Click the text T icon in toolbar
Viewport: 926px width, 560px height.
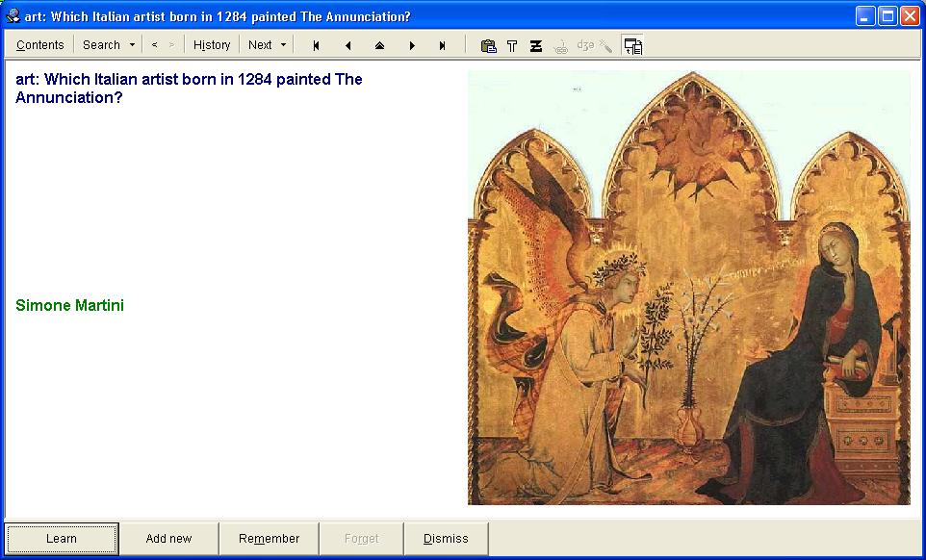tap(512, 45)
